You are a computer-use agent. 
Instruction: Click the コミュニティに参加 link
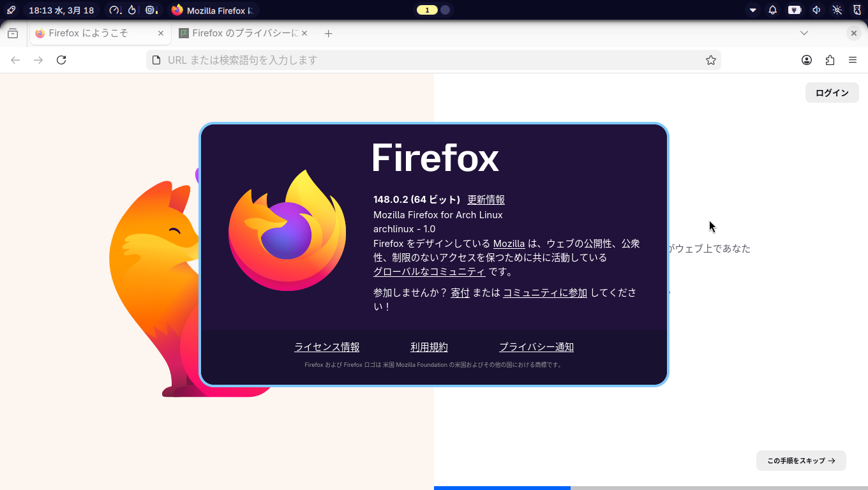[x=545, y=293]
